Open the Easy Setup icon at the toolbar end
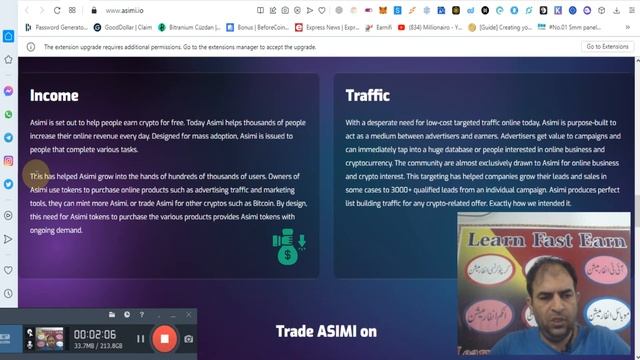Viewport: 640px width, 360px height. [632, 11]
